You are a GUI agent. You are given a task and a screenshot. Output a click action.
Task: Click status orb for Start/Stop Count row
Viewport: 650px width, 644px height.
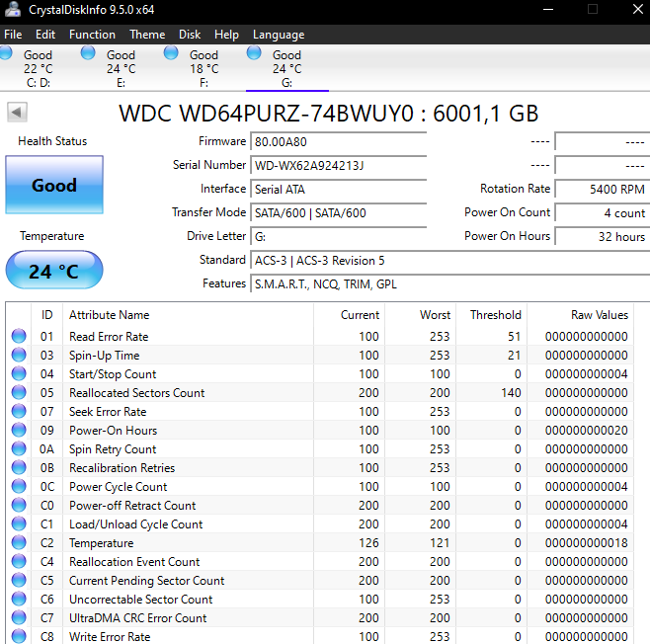pyautogui.click(x=19, y=373)
